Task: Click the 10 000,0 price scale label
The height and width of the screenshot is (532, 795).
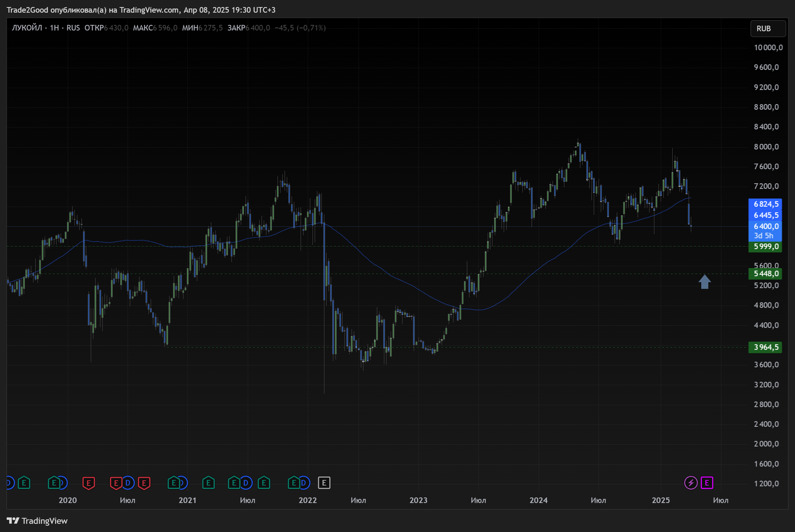Action: 768,48
